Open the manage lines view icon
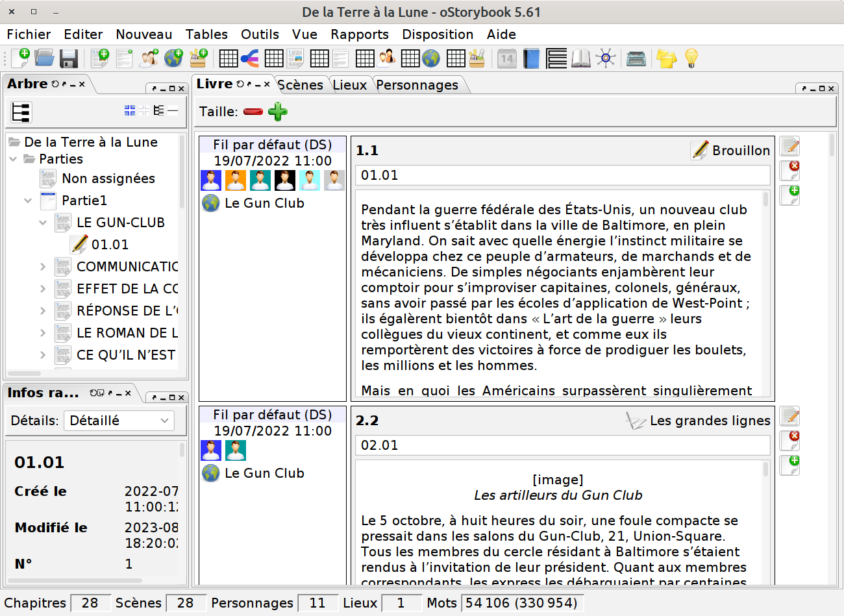The height and width of the screenshot is (616, 844). (556, 58)
